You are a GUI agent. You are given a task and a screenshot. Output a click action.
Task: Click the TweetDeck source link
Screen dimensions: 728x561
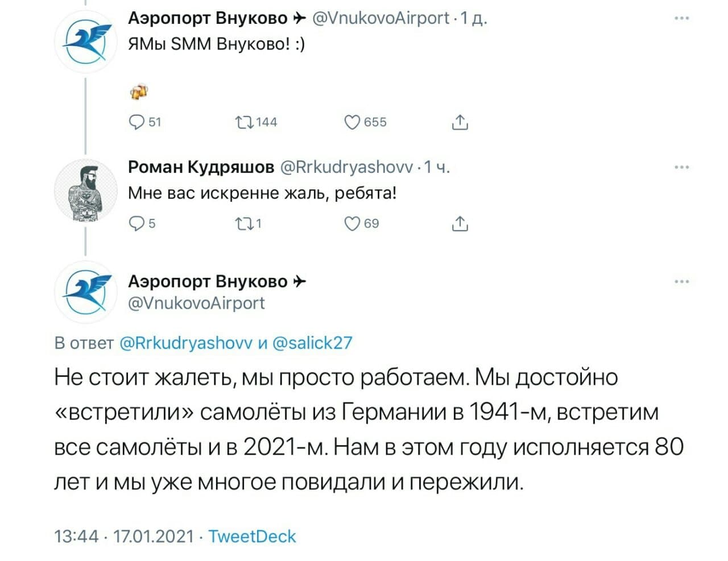[x=252, y=537]
